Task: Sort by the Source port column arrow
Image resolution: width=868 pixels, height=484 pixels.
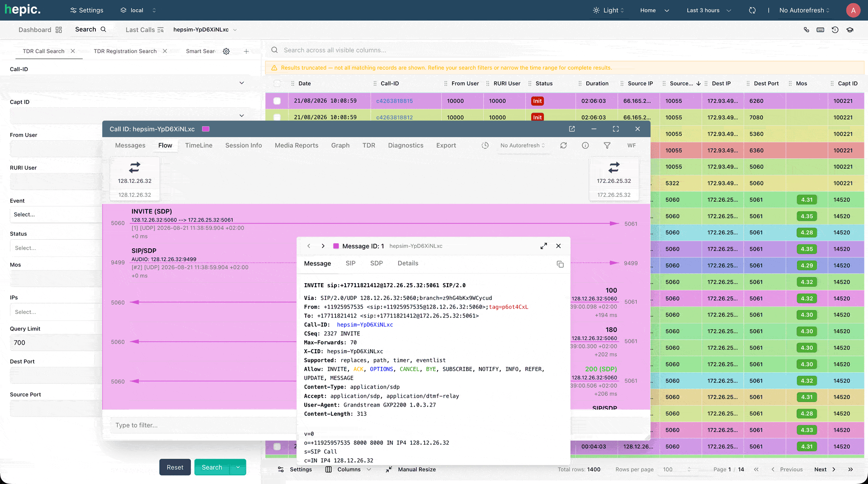Action: click(698, 83)
